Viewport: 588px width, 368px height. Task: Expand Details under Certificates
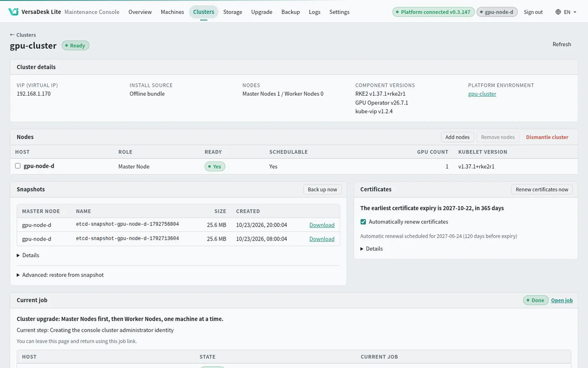pyautogui.click(x=372, y=249)
